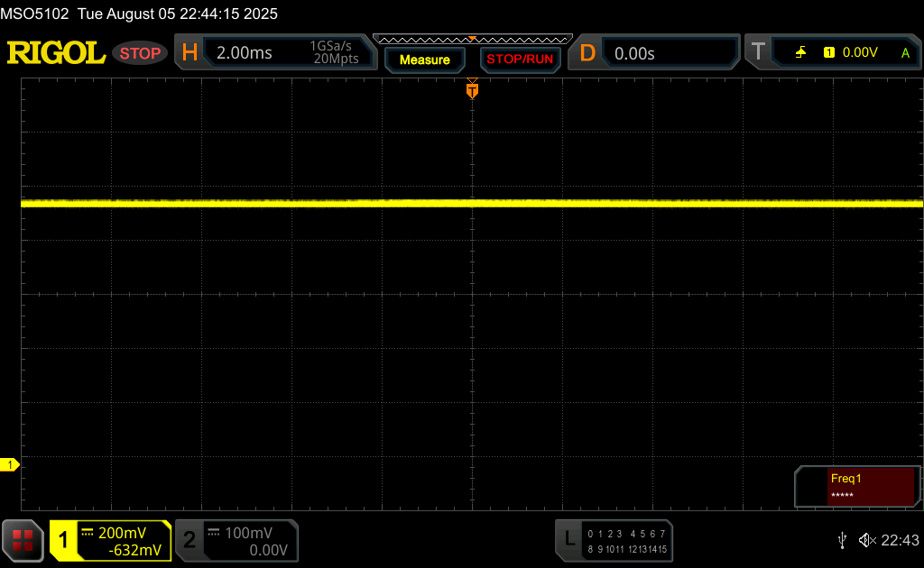Click the red STOP status indicator
The width and height of the screenshot is (924, 568).
point(140,53)
